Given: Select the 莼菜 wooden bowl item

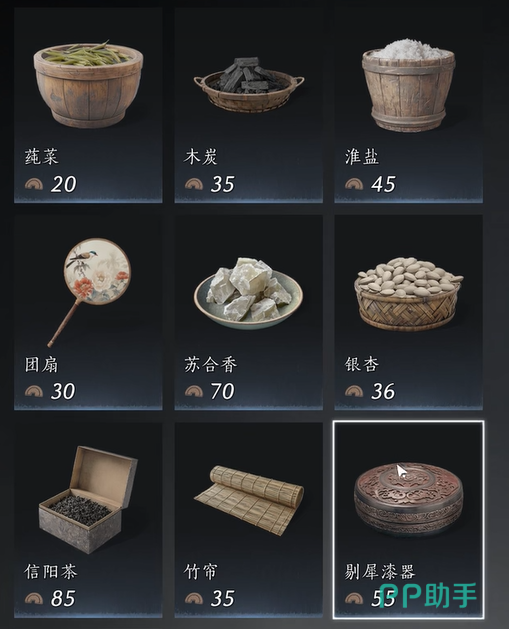Looking at the screenshot, I should click(x=88, y=83).
